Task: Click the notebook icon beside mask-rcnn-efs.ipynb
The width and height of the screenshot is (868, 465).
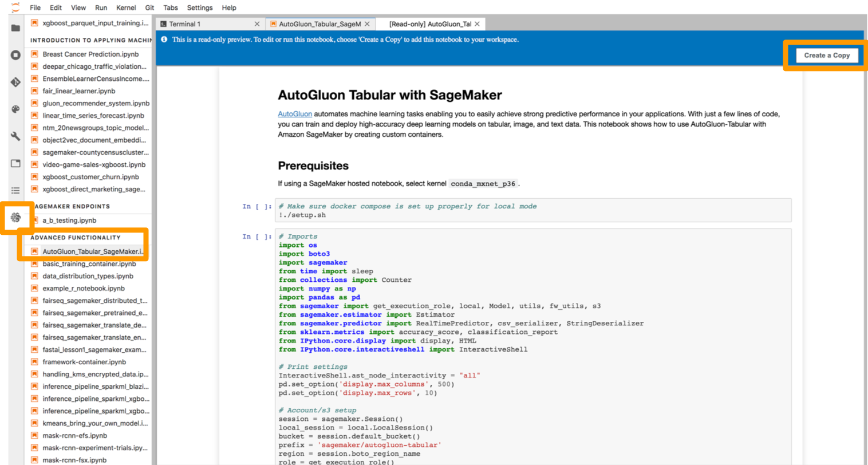Action: coord(34,435)
